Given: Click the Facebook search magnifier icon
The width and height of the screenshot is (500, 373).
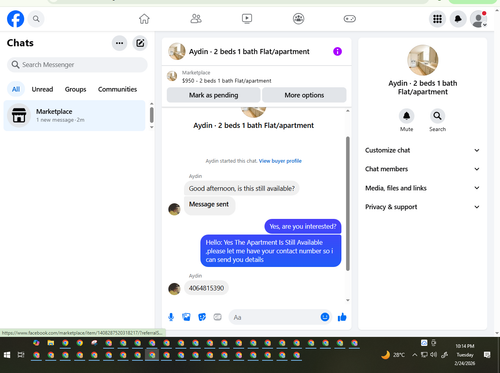Looking at the screenshot, I should click(36, 19).
